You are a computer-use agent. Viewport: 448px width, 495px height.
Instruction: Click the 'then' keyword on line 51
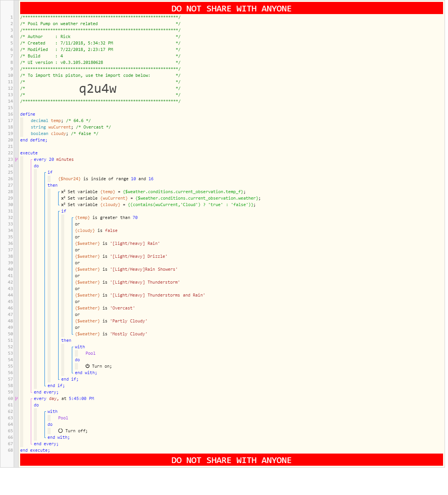66,340
